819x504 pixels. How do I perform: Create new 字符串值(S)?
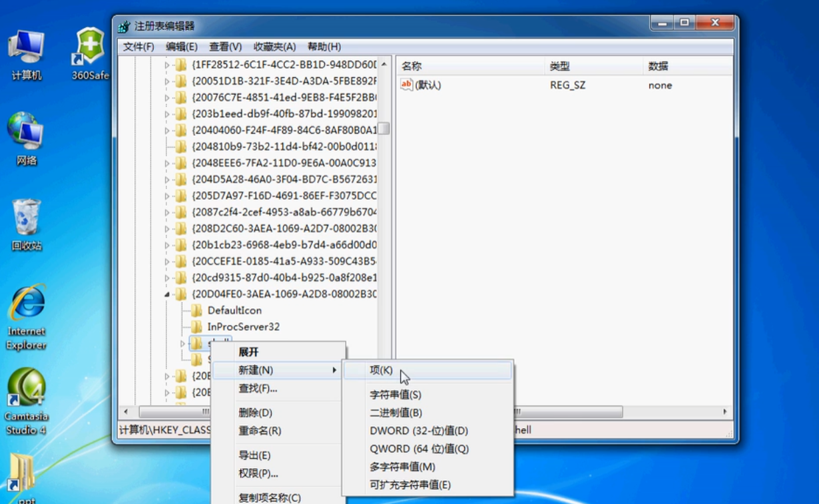pos(428,395)
